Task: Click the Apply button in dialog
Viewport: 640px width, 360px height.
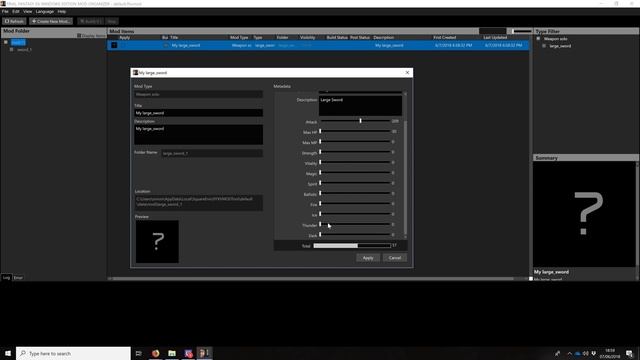Action: [368, 258]
